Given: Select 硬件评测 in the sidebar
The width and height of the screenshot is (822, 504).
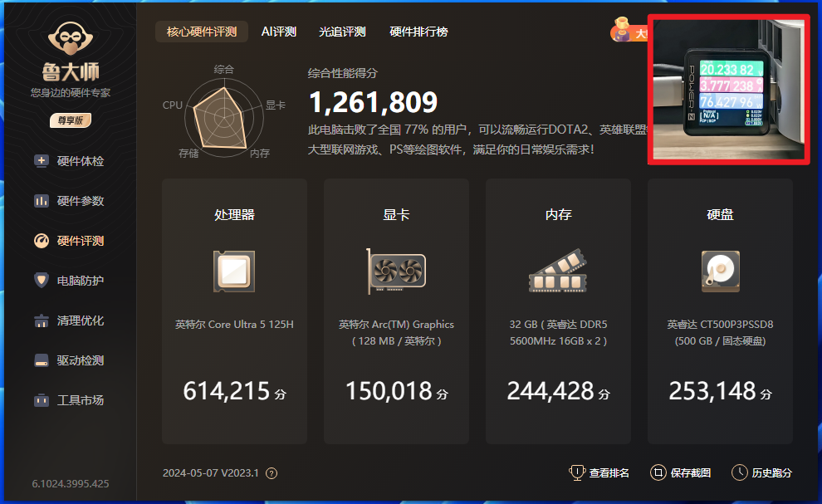Looking at the screenshot, I should (x=69, y=241).
